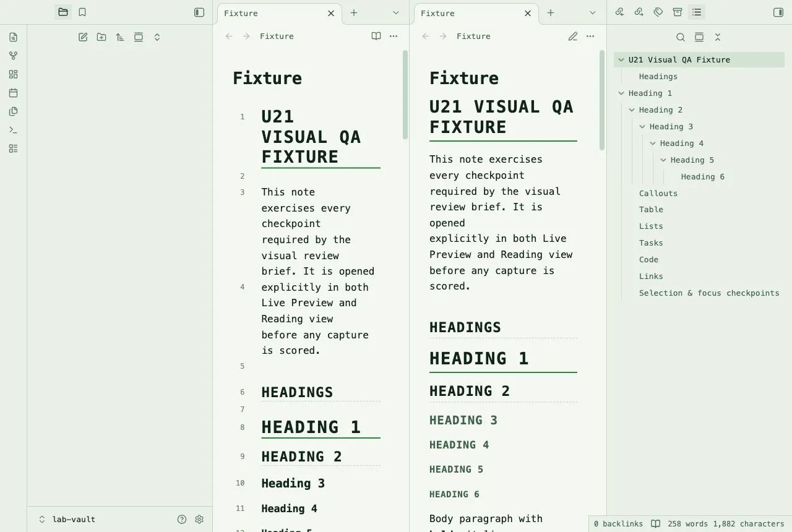This screenshot has height=532, width=792.
Task: Open the Bookmarks panel icon
Action: click(82, 12)
